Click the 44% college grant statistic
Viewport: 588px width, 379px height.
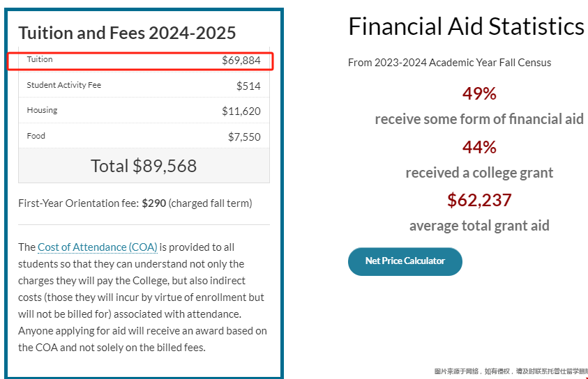pos(479,147)
